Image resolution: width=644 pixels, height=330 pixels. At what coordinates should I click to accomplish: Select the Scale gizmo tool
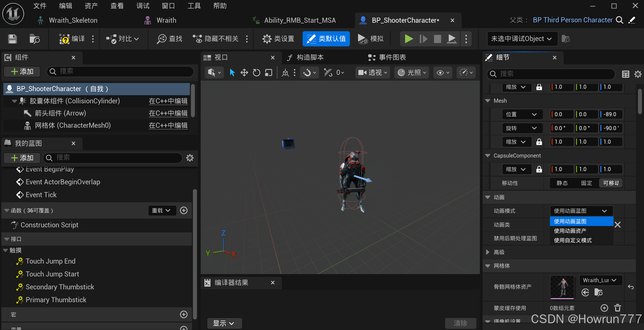269,73
